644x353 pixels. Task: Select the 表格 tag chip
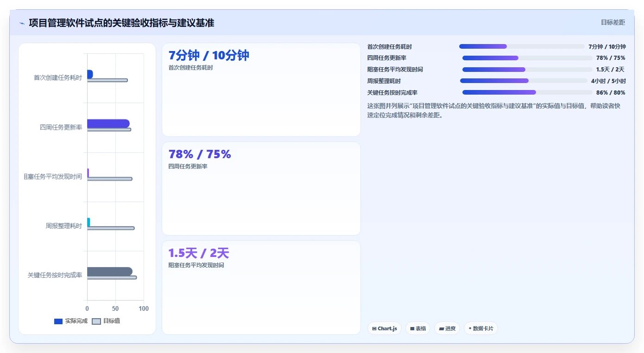[418, 328]
